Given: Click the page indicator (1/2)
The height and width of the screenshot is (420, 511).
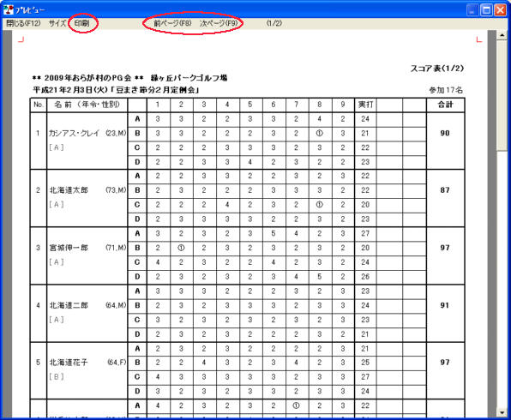Looking at the screenshot, I should click(274, 23).
